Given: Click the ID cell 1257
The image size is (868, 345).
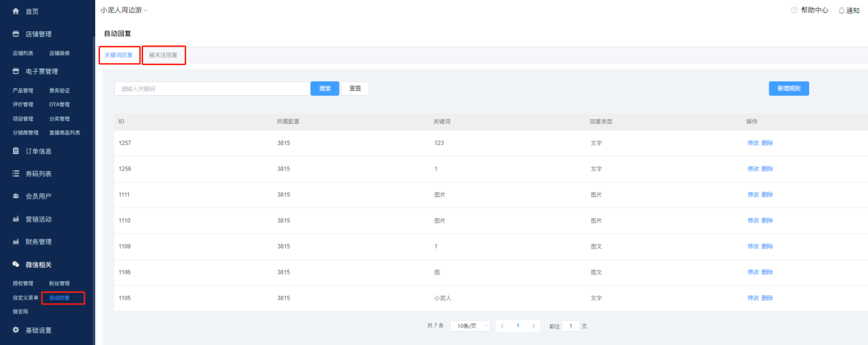Looking at the screenshot, I should click(125, 143).
